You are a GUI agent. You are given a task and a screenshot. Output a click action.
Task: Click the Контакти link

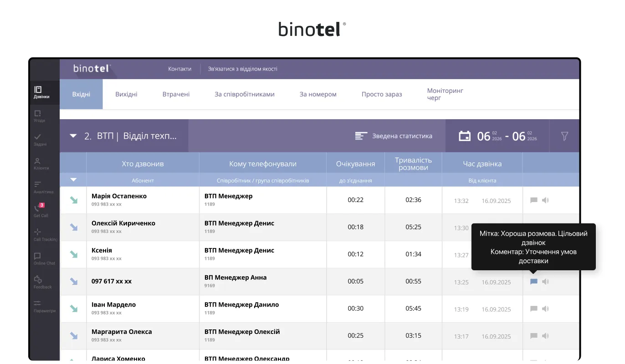coord(179,69)
